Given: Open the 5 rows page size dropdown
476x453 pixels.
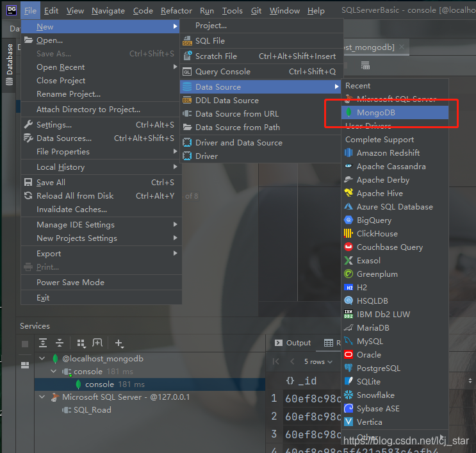Looking at the screenshot, I should tap(318, 361).
